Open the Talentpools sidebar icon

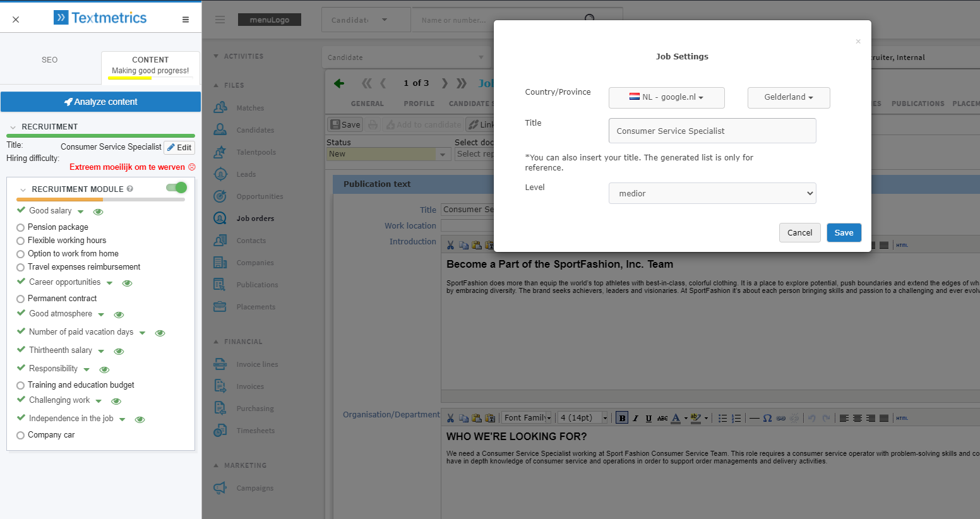[220, 152]
